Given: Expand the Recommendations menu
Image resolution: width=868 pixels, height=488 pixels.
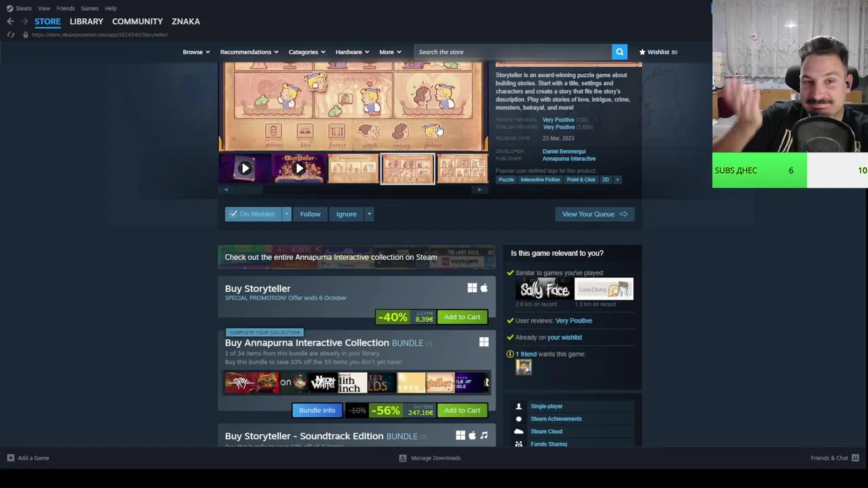Looking at the screenshot, I should click(250, 52).
